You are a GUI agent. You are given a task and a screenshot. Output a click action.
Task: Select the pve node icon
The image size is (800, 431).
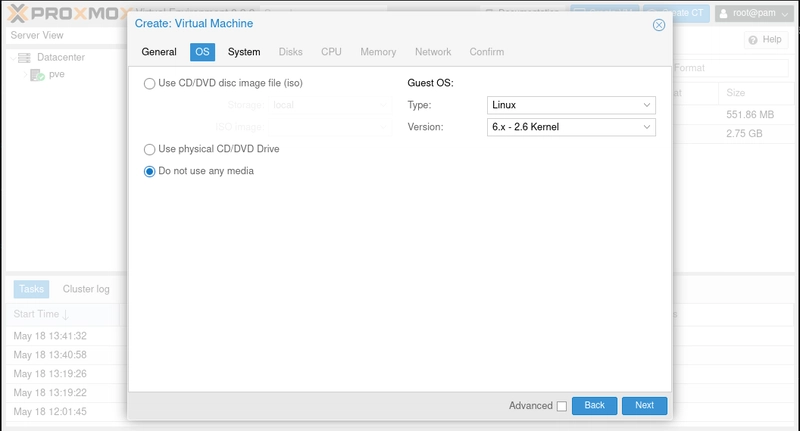[36, 75]
